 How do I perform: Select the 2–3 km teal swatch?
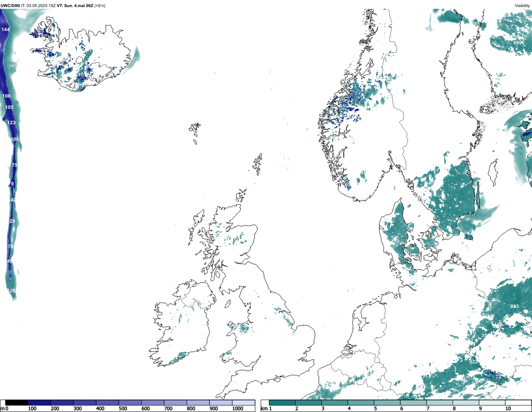click(x=308, y=403)
